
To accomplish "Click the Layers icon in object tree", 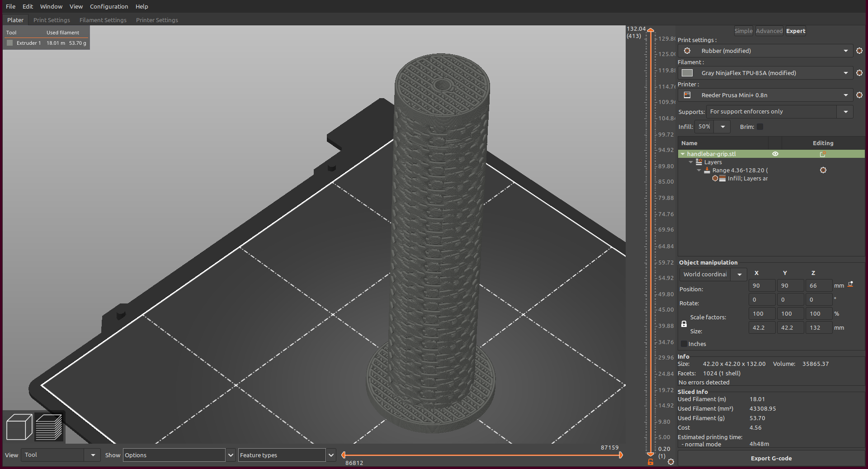I will (699, 162).
